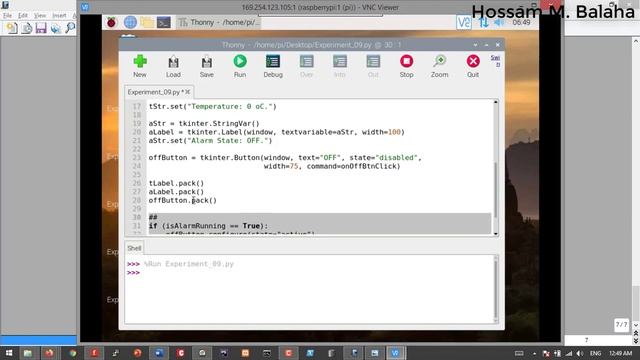
Task: Click the Thonny task button in Pi panel
Action: click(x=218, y=22)
